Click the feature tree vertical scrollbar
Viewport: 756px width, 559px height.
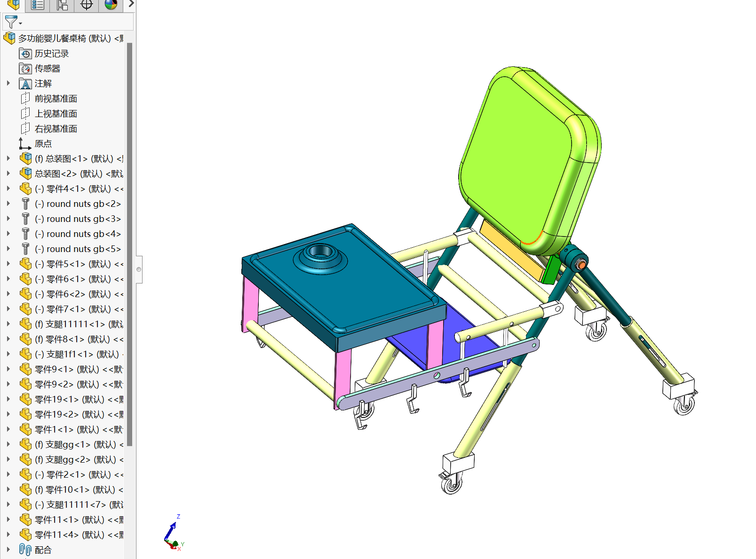pyautogui.click(x=129, y=244)
